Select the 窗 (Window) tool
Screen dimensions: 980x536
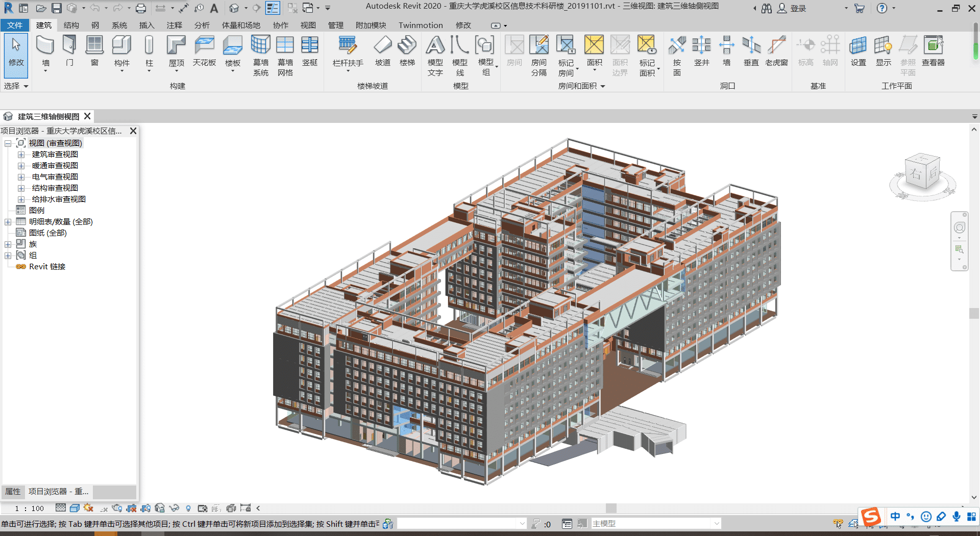[x=94, y=52]
